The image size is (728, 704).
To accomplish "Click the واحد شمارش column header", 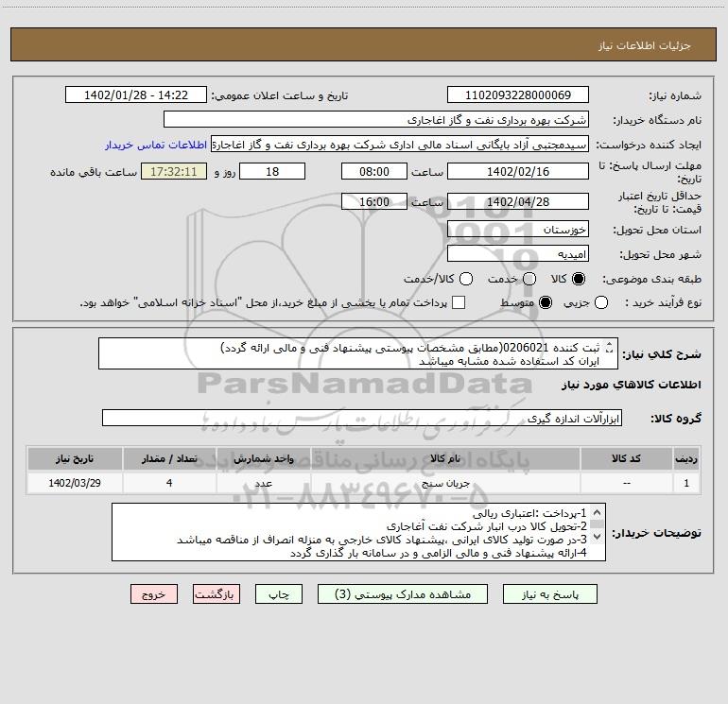I will pos(263,458).
